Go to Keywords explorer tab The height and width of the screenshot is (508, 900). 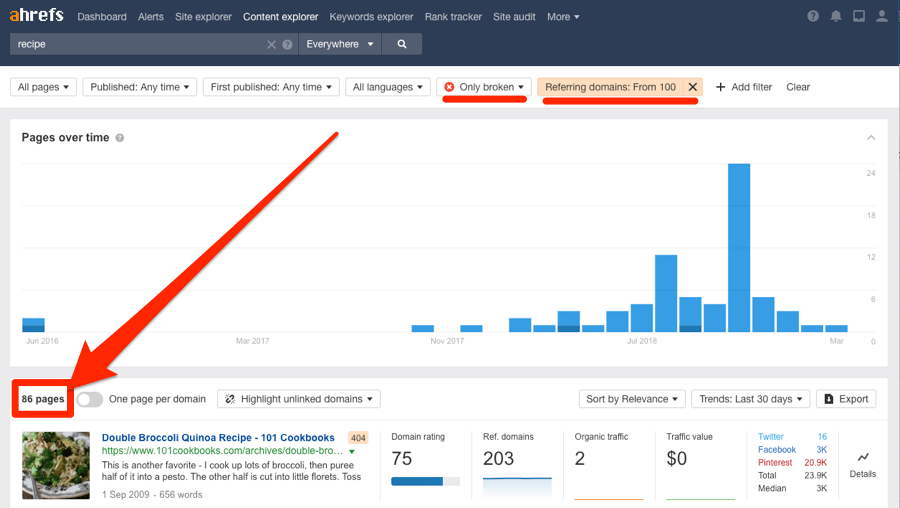(x=371, y=17)
